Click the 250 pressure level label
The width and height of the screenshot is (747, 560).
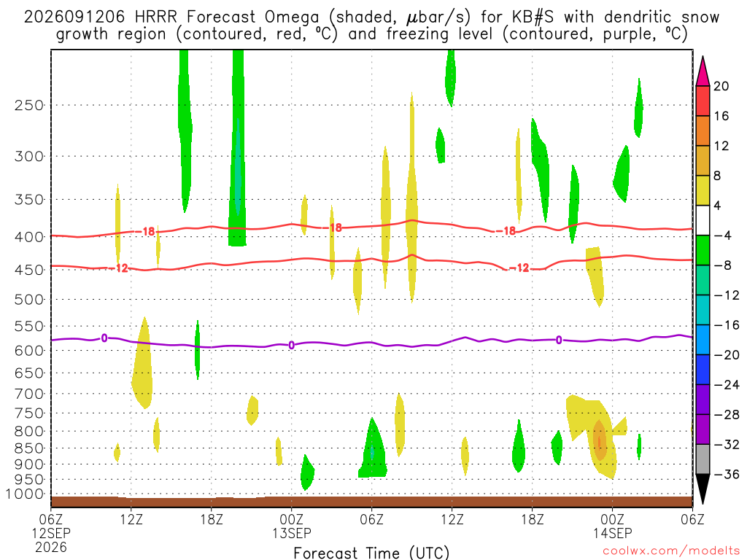click(29, 105)
